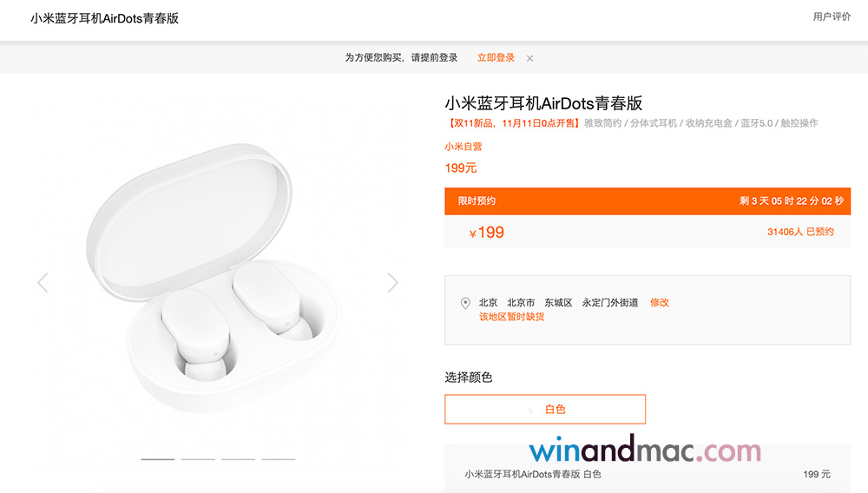
Task: Switch to the third carousel indicator
Action: [x=238, y=459]
